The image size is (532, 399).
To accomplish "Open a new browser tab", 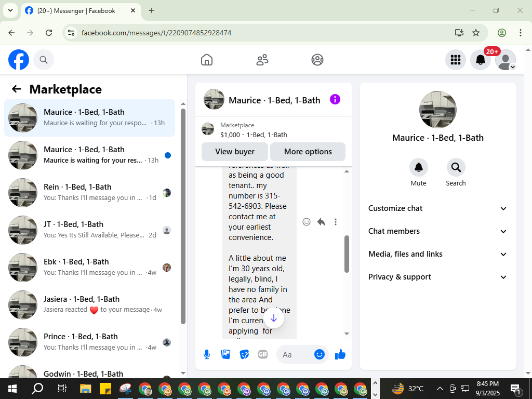I will coord(152,10).
